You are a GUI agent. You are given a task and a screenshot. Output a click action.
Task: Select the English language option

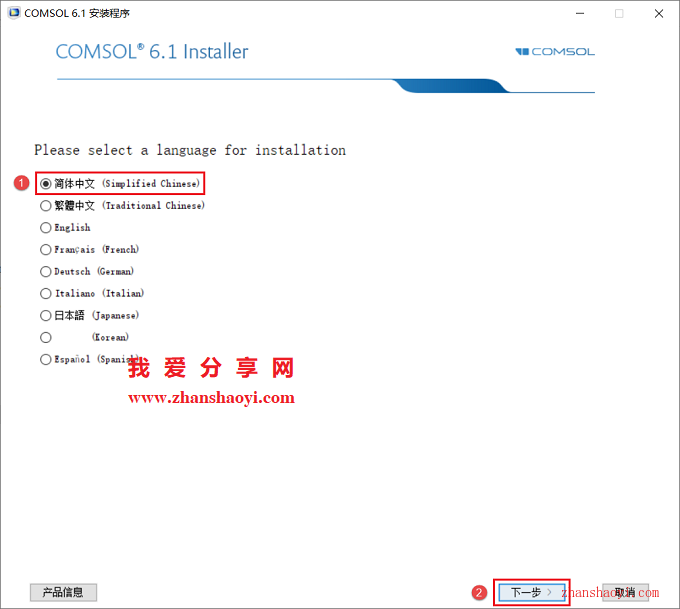pyautogui.click(x=46, y=228)
